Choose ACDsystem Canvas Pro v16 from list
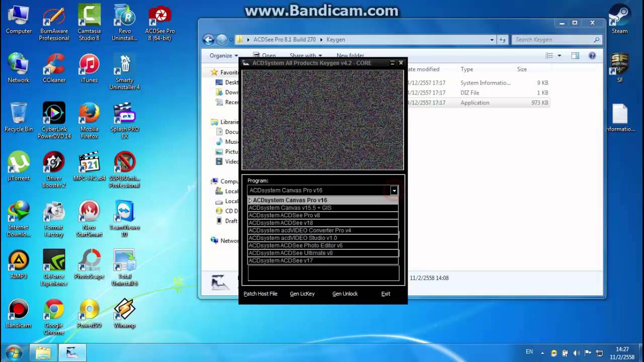The height and width of the screenshot is (362, 644). tap(323, 200)
